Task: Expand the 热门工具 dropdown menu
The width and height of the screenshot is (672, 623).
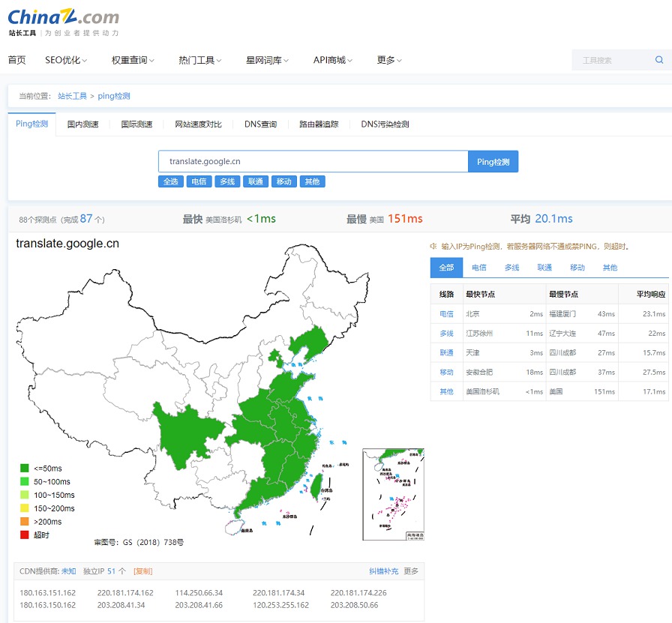Action: [x=200, y=60]
